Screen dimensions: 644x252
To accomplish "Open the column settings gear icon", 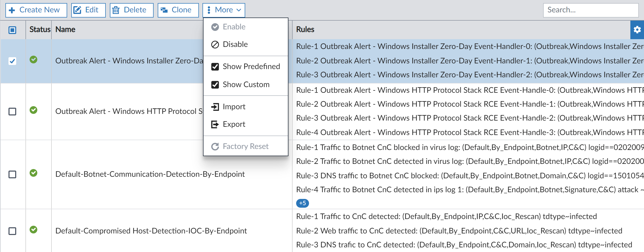I will [x=638, y=30].
